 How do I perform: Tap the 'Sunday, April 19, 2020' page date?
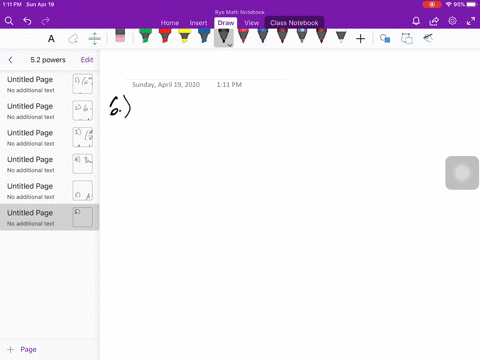click(x=166, y=85)
